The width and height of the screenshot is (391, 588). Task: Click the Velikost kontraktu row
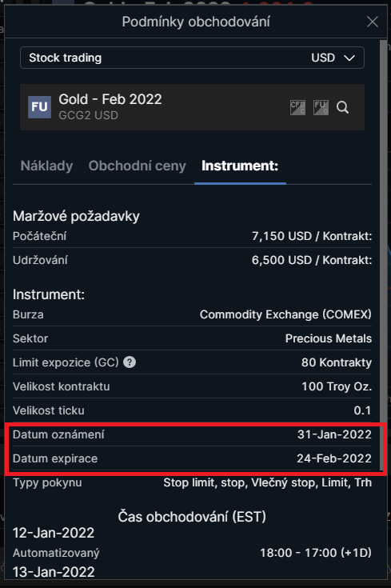[x=192, y=386]
